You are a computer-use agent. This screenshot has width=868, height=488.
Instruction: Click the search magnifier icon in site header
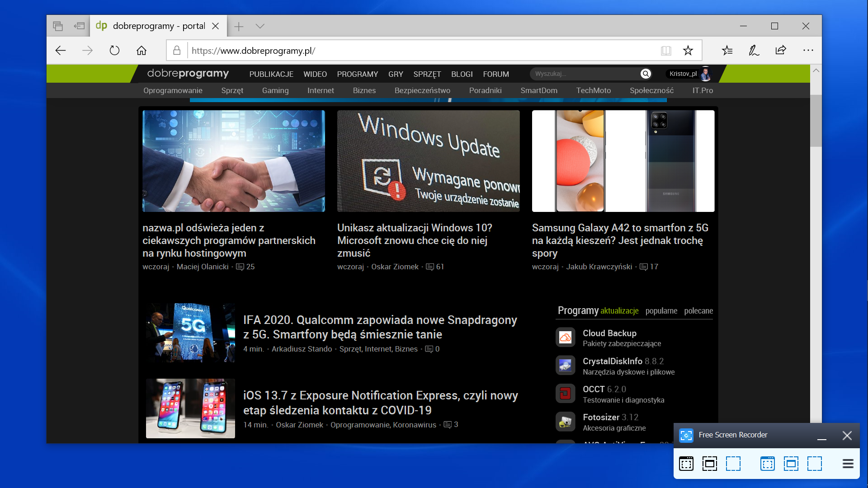pyautogui.click(x=646, y=74)
